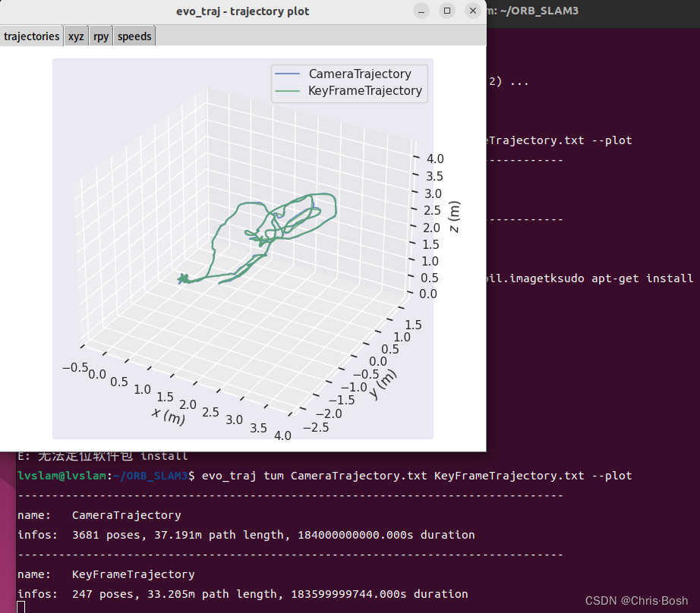Switch to the trajectories tab
The height and width of the screenshot is (613, 700).
(x=31, y=36)
